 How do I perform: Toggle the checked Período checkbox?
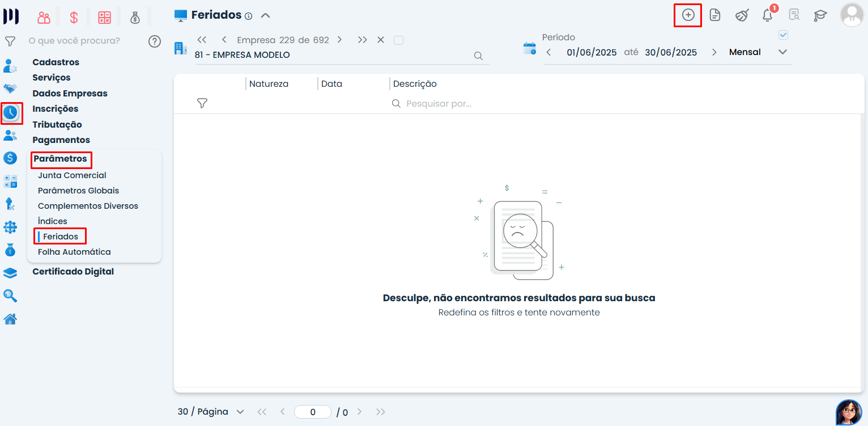tap(783, 35)
